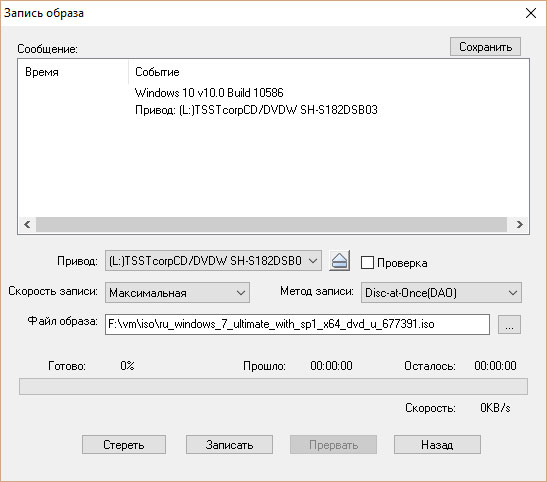Click the Сохранить button
Screen dimensions: 547x482
click(485, 46)
